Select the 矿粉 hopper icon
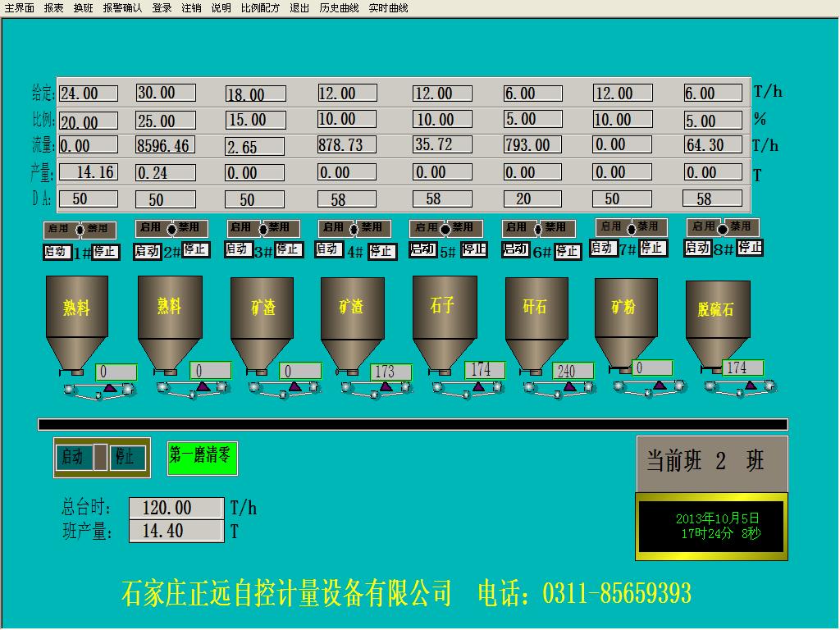Screen dimensions: 840x630 (x=625, y=316)
